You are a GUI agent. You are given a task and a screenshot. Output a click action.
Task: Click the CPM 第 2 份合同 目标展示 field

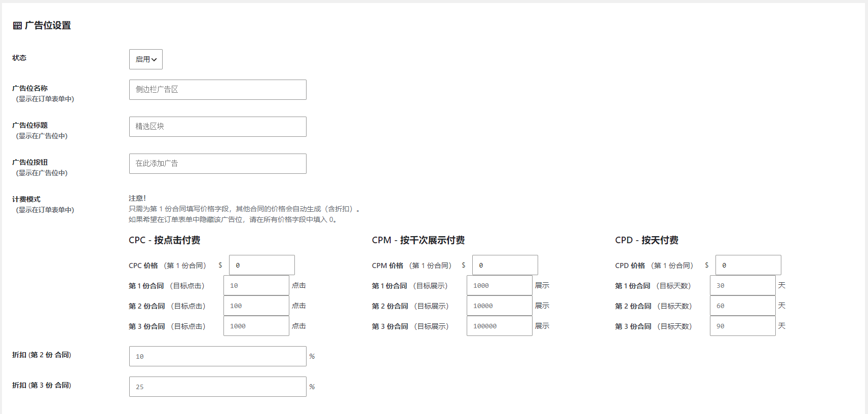500,306
